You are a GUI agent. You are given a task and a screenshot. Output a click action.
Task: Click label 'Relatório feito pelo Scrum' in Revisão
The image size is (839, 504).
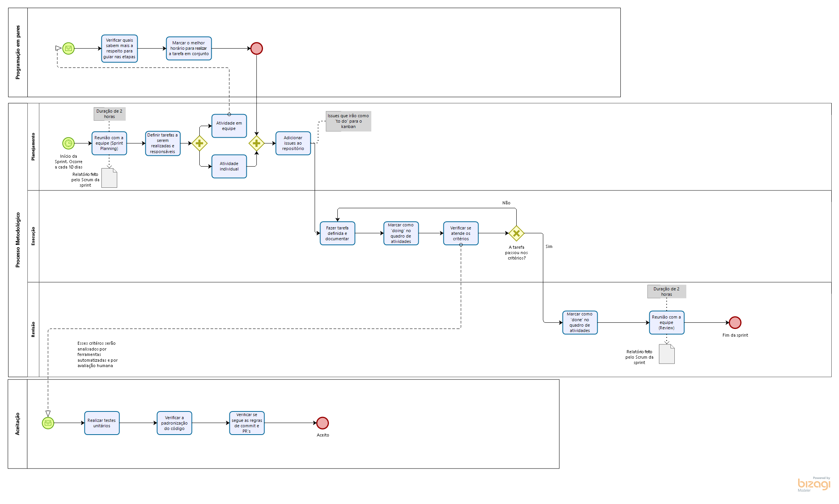tap(639, 357)
